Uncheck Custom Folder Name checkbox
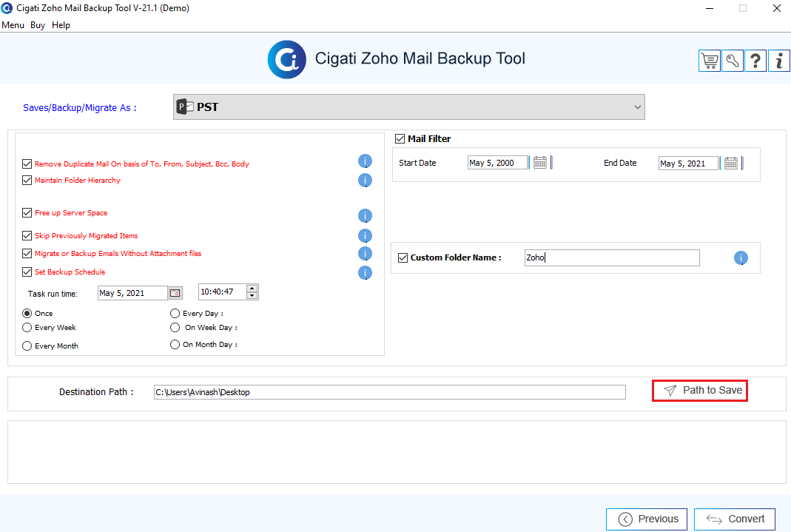The width and height of the screenshot is (791, 532). pyautogui.click(x=403, y=257)
